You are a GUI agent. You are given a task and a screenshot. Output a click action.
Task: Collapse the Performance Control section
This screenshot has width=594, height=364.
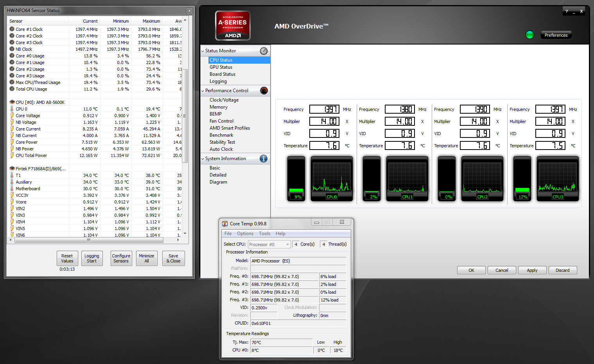pyautogui.click(x=203, y=91)
